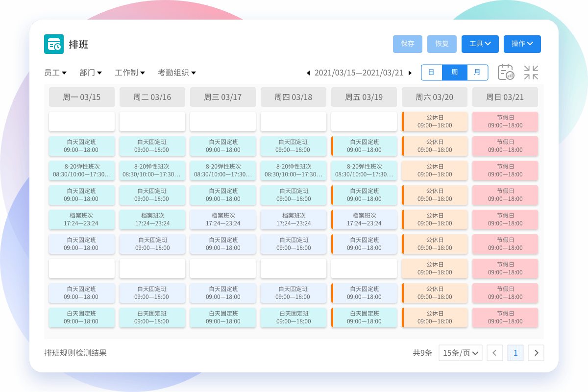The width and height of the screenshot is (588, 392).
Task: Click the 排班规则检测结果 label
Action: (75, 353)
